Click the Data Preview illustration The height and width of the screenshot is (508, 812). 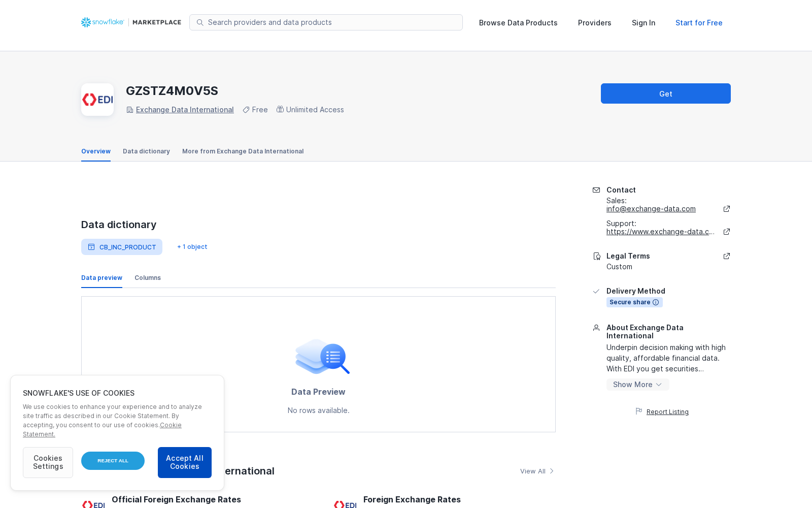click(x=322, y=356)
